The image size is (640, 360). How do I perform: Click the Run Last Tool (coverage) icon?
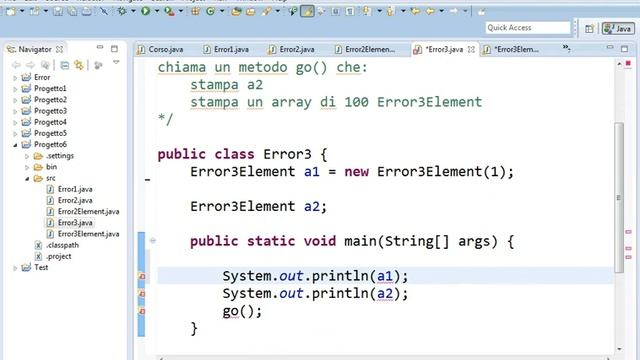169,11
